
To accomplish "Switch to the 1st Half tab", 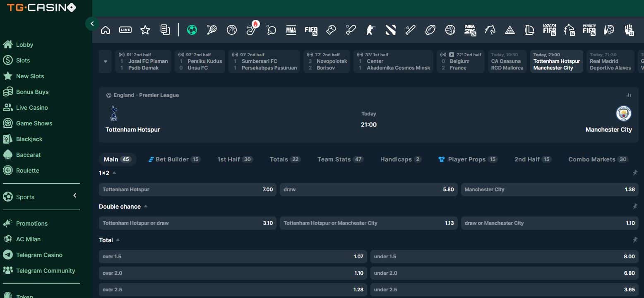I will coord(235,159).
